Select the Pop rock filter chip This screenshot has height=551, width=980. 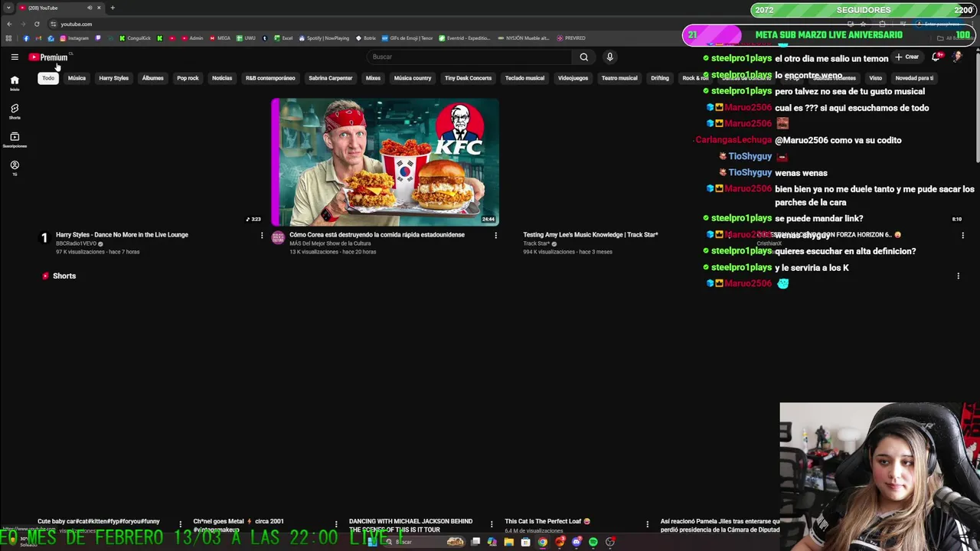pos(188,78)
